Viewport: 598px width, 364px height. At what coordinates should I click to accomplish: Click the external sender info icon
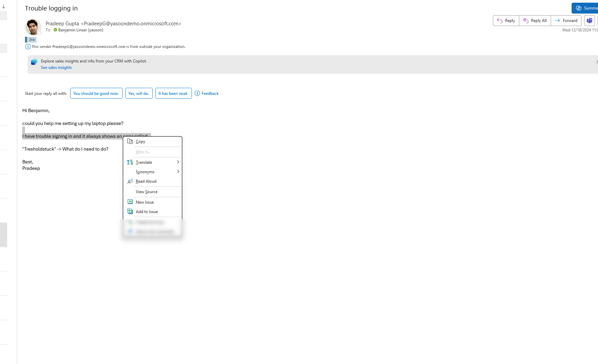(28, 47)
